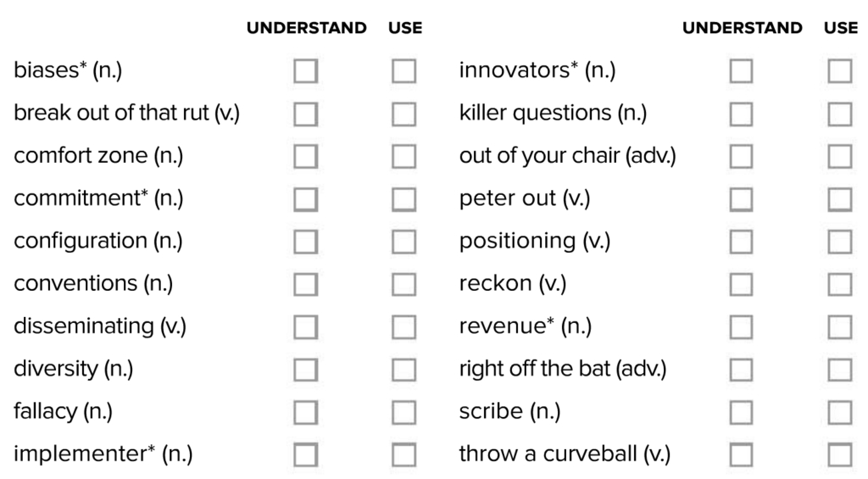This screenshot has width=868, height=479.
Task: Check the Understand box for biases
Action: pyautogui.click(x=305, y=71)
